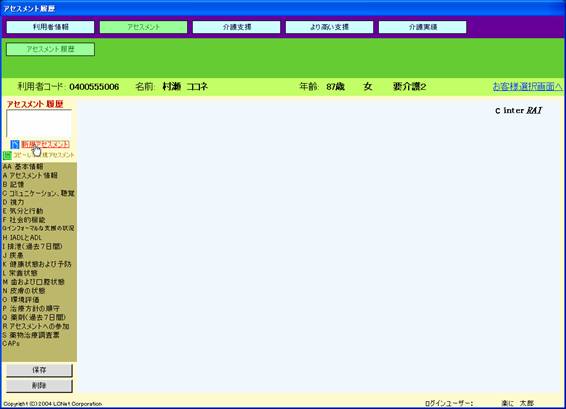Click the blue new assessment icon

[x=15, y=144]
